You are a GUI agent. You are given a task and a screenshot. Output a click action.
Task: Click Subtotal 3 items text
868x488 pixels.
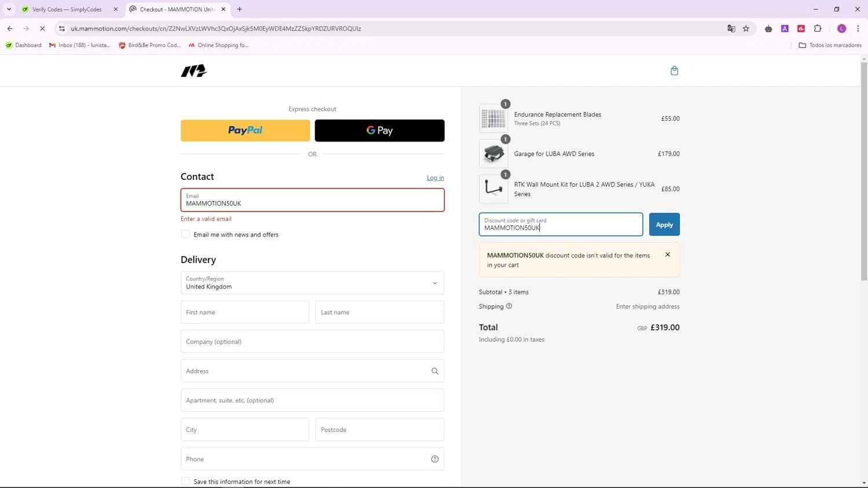[503, 292]
